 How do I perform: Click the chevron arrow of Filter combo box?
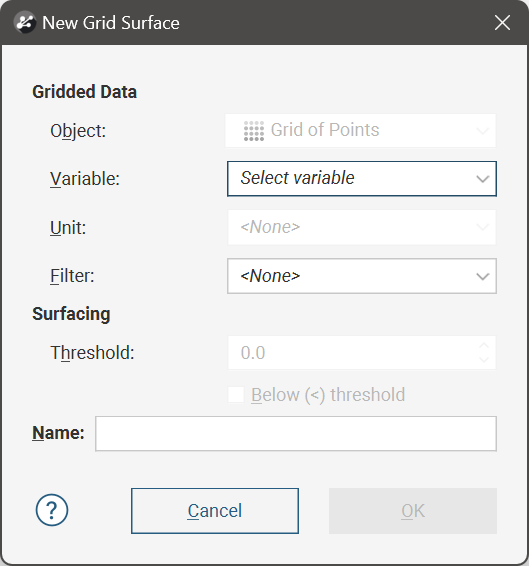pyautogui.click(x=483, y=277)
